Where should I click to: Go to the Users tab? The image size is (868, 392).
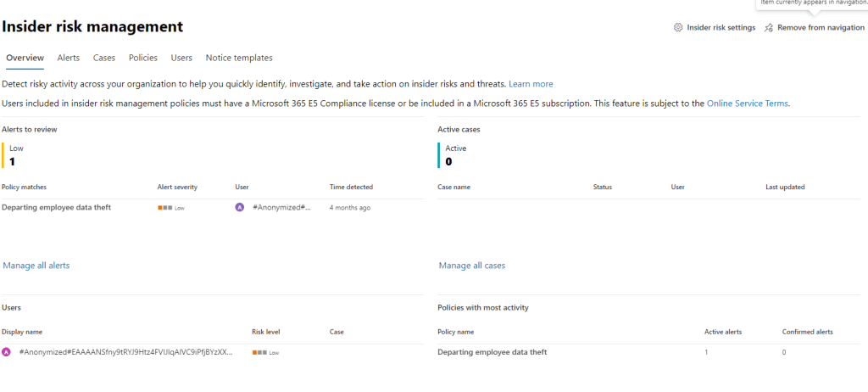pos(181,58)
